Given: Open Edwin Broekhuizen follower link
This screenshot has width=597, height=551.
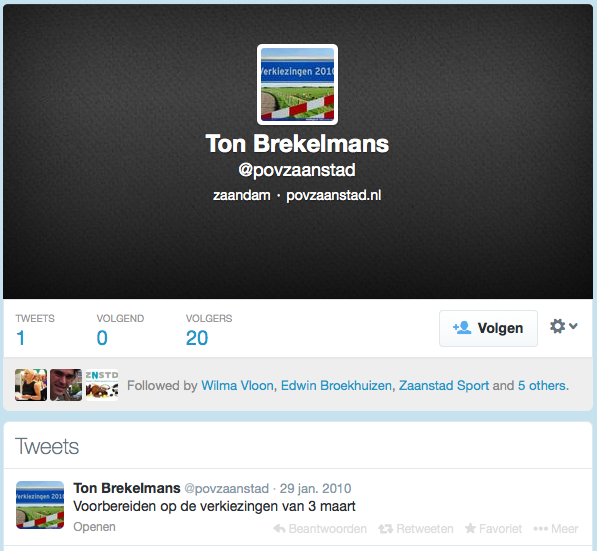Looking at the screenshot, I should [x=336, y=386].
